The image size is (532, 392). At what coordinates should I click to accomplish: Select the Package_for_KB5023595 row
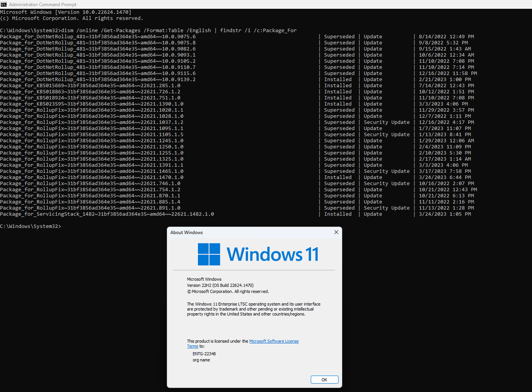coord(234,104)
